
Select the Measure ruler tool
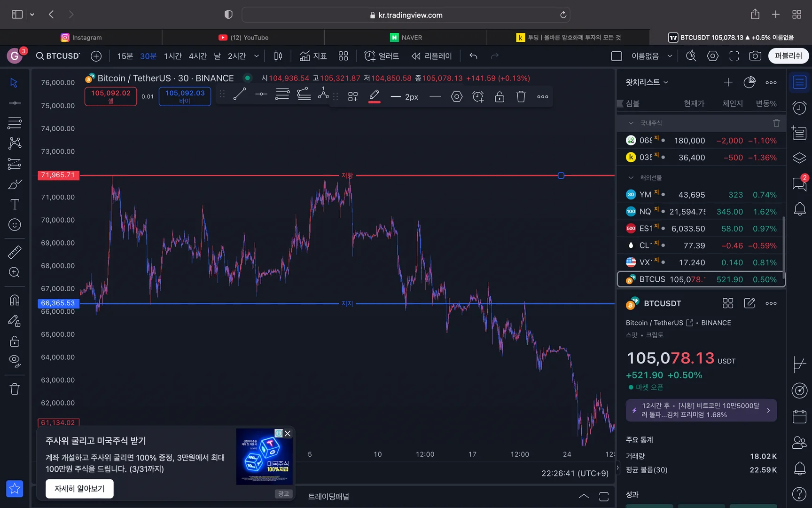(15, 252)
